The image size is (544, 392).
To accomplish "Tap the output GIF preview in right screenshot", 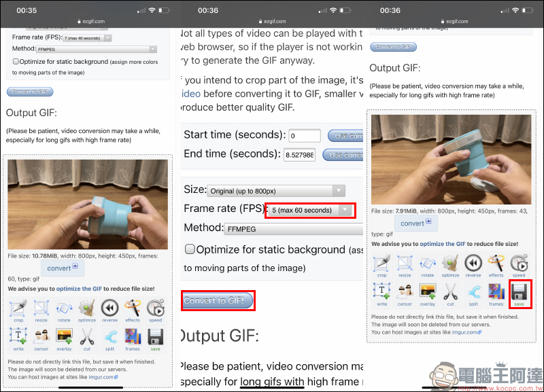I will tap(451, 160).
